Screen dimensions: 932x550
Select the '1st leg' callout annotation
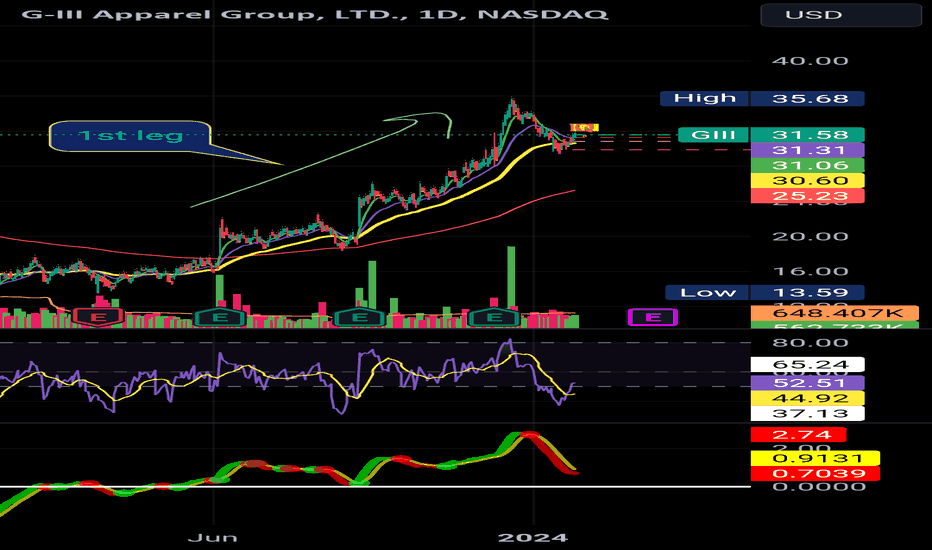(130, 136)
